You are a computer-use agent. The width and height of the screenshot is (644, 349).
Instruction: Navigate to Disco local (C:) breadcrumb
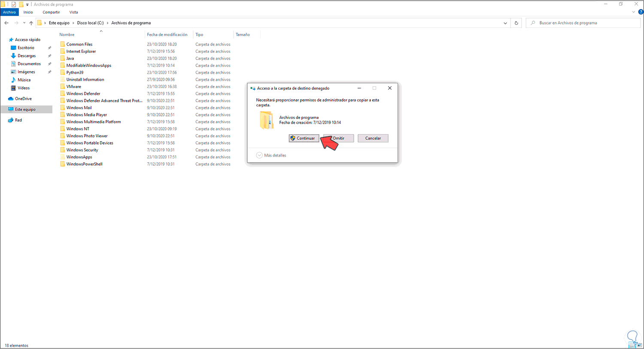(90, 23)
